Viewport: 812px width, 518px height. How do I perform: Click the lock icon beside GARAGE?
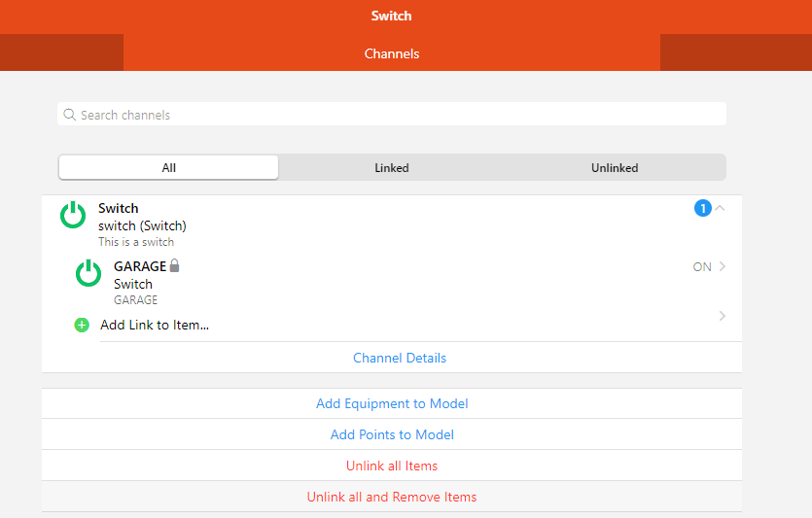click(x=175, y=266)
